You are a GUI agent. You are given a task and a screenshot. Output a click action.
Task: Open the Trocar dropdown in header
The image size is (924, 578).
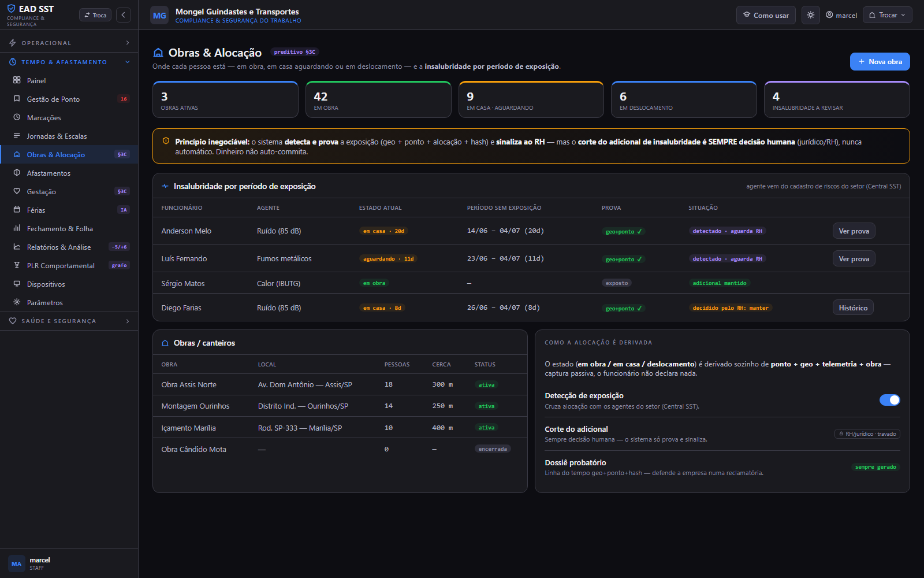pos(887,15)
